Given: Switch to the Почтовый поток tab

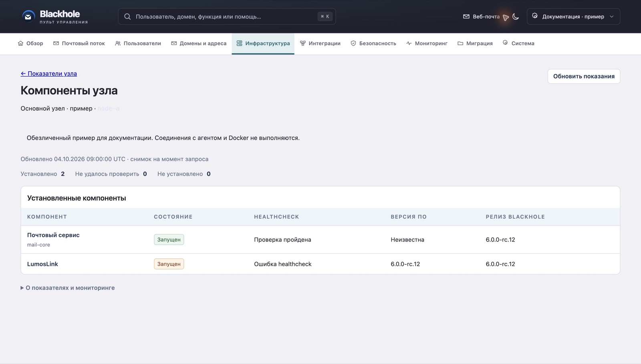Looking at the screenshot, I should pyautogui.click(x=79, y=43).
